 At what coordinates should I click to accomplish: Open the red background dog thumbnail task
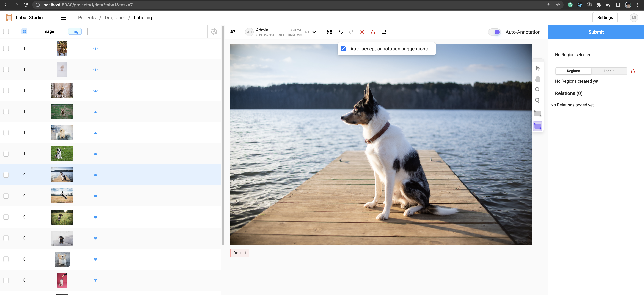point(62,280)
